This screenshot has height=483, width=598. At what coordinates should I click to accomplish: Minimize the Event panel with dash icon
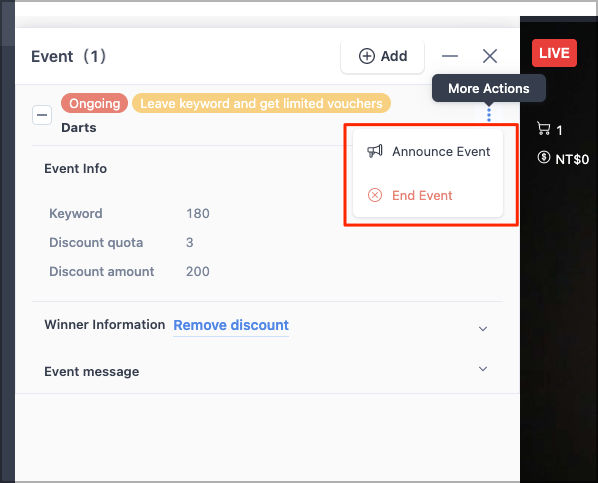tap(450, 56)
